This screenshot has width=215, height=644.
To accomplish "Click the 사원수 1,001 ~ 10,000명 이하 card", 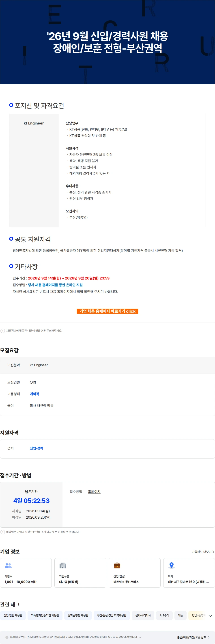I will pos(26,573).
